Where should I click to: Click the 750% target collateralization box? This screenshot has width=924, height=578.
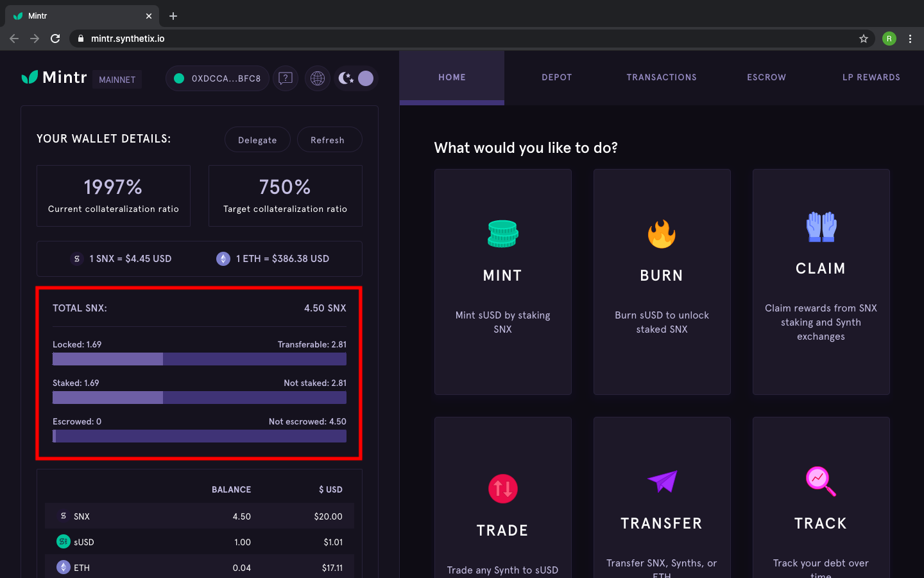click(x=286, y=196)
